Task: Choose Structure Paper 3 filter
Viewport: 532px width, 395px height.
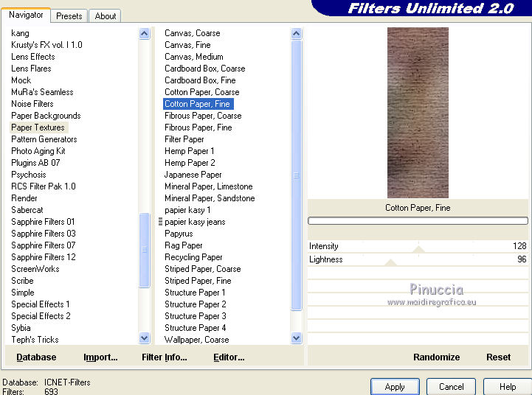Action: 195,315
